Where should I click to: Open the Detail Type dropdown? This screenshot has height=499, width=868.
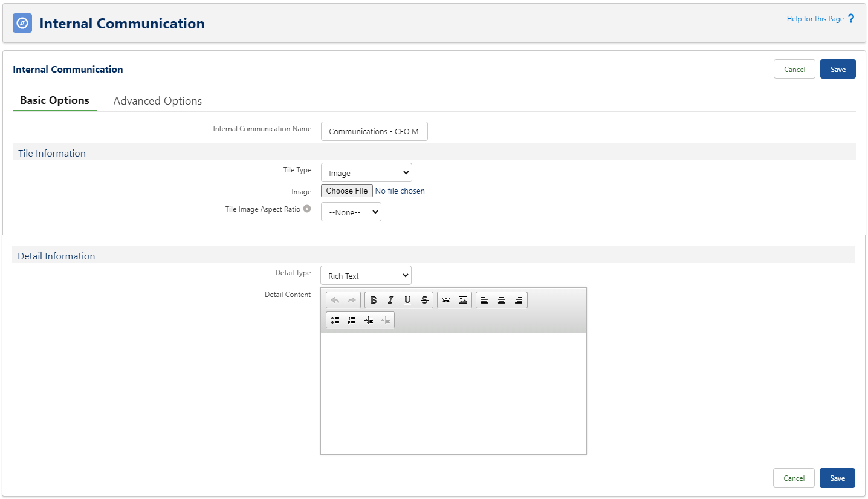tap(366, 276)
